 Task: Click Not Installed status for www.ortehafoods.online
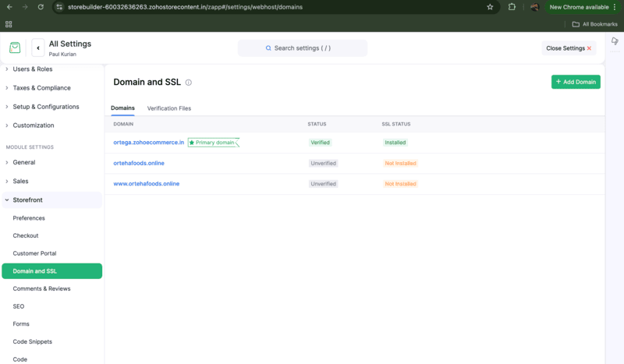[x=400, y=184]
